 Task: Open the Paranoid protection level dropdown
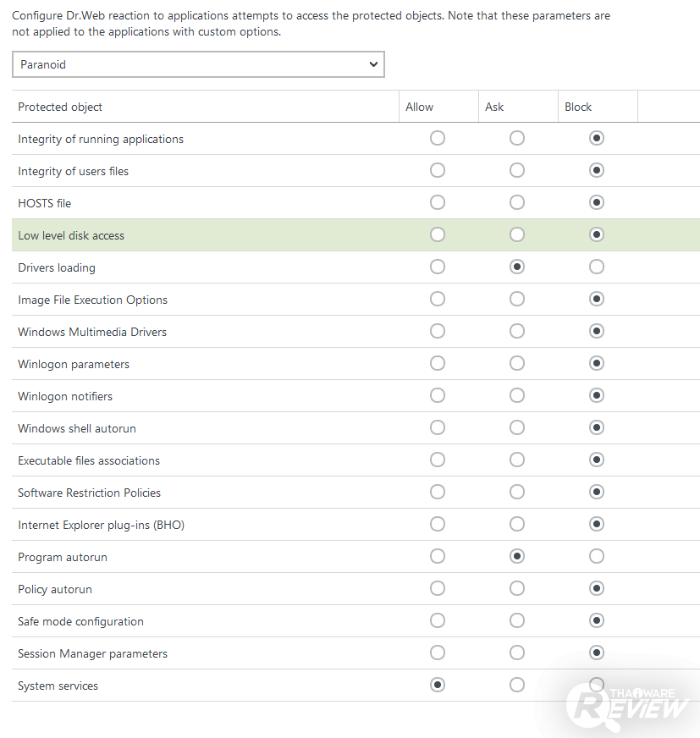click(198, 64)
